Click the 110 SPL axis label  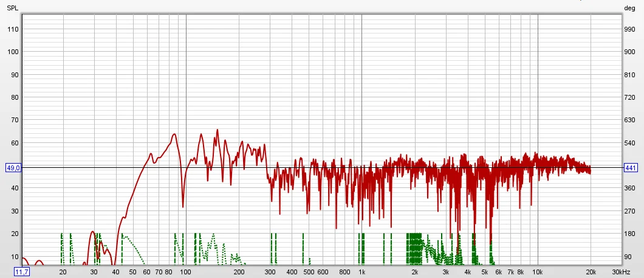click(x=12, y=29)
